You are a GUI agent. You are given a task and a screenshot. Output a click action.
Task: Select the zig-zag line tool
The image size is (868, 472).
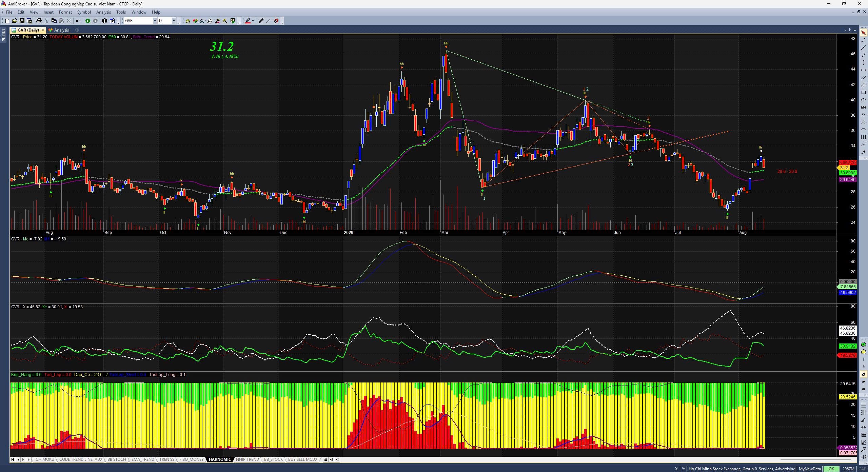pos(863,145)
